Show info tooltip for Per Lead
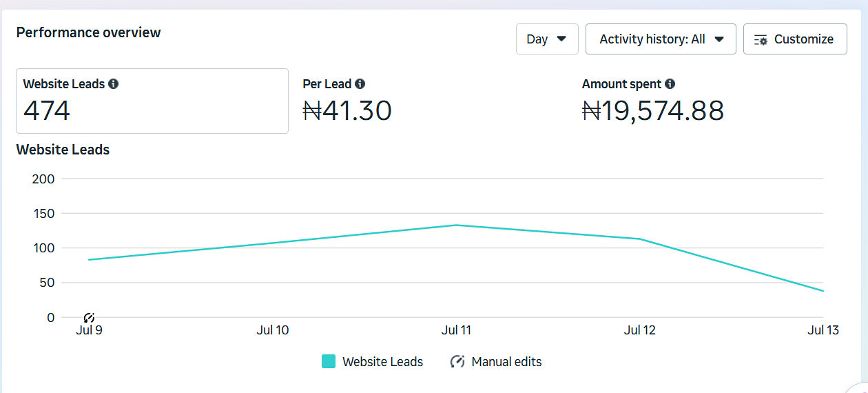This screenshot has height=393, width=868. point(360,84)
